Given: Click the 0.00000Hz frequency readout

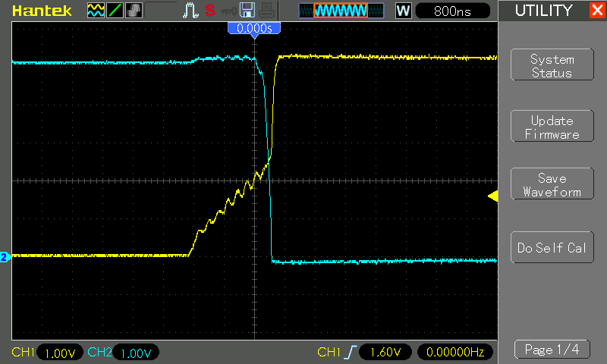Looking at the screenshot, I should tap(455, 352).
